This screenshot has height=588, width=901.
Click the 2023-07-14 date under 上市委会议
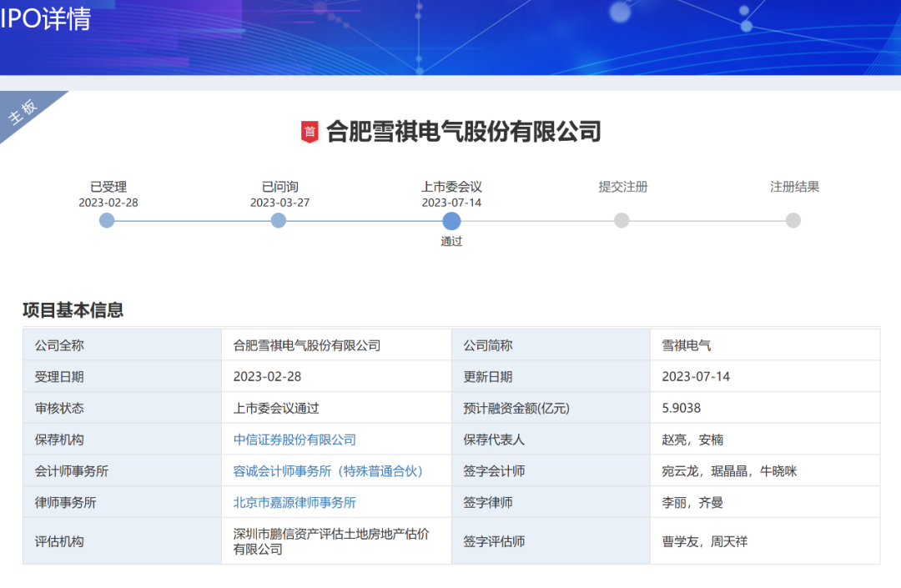pyautogui.click(x=451, y=203)
